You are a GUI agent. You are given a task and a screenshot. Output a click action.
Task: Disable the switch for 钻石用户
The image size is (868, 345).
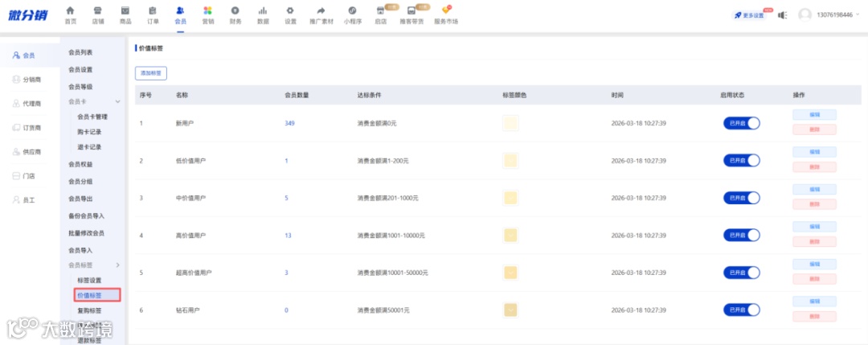(741, 310)
